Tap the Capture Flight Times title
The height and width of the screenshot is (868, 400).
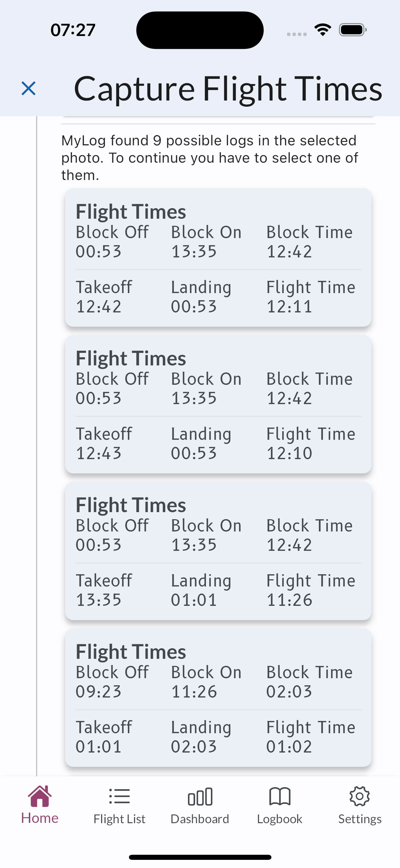tap(228, 89)
